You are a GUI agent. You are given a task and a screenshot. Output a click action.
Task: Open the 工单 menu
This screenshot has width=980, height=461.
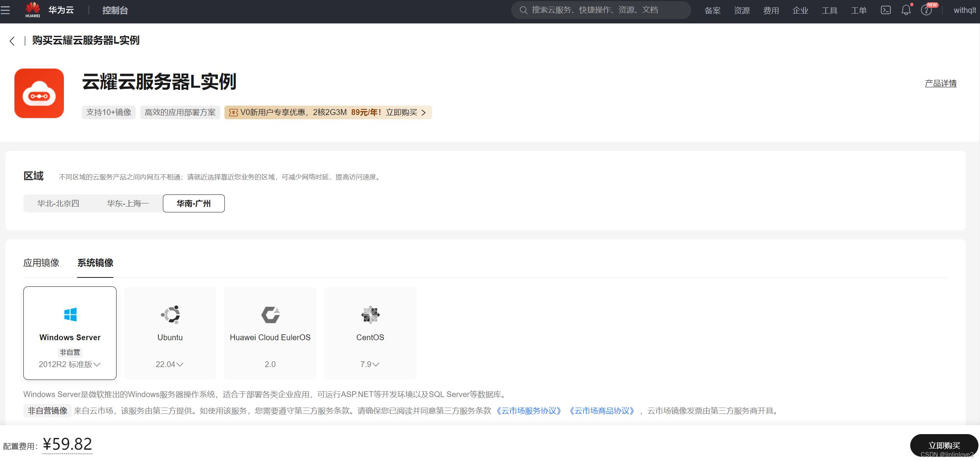859,11
